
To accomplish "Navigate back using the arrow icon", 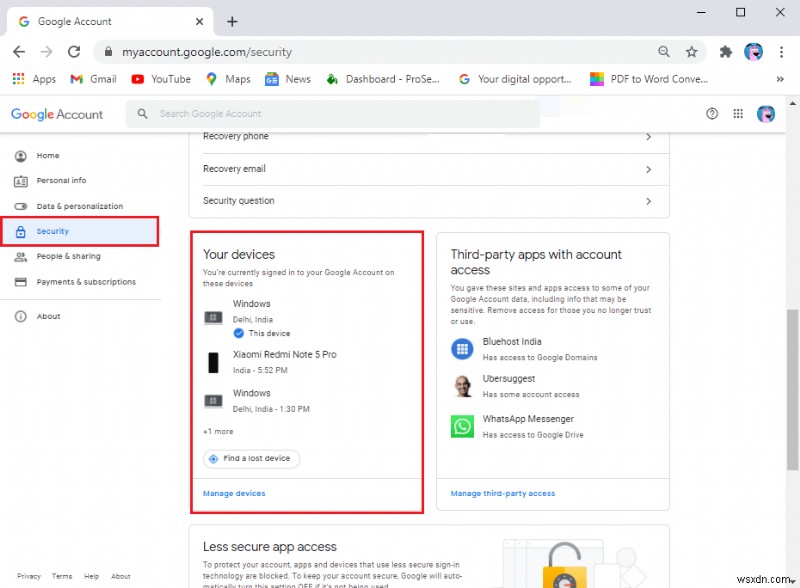I will [x=18, y=51].
